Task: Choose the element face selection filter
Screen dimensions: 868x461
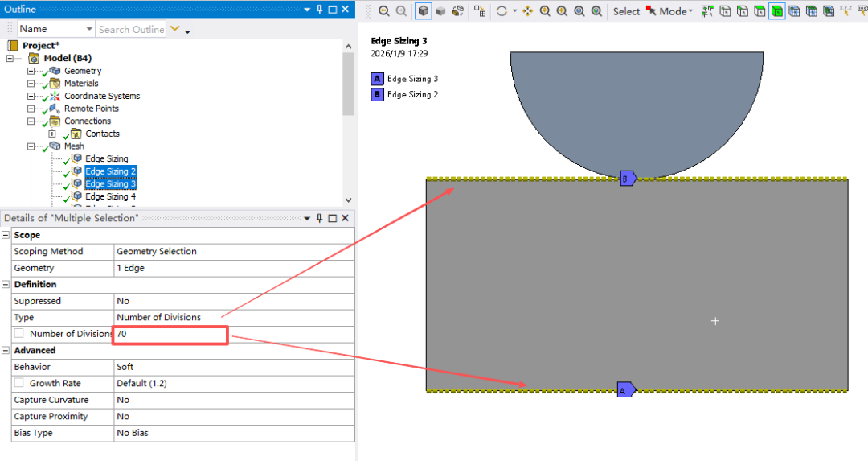Action: point(812,11)
